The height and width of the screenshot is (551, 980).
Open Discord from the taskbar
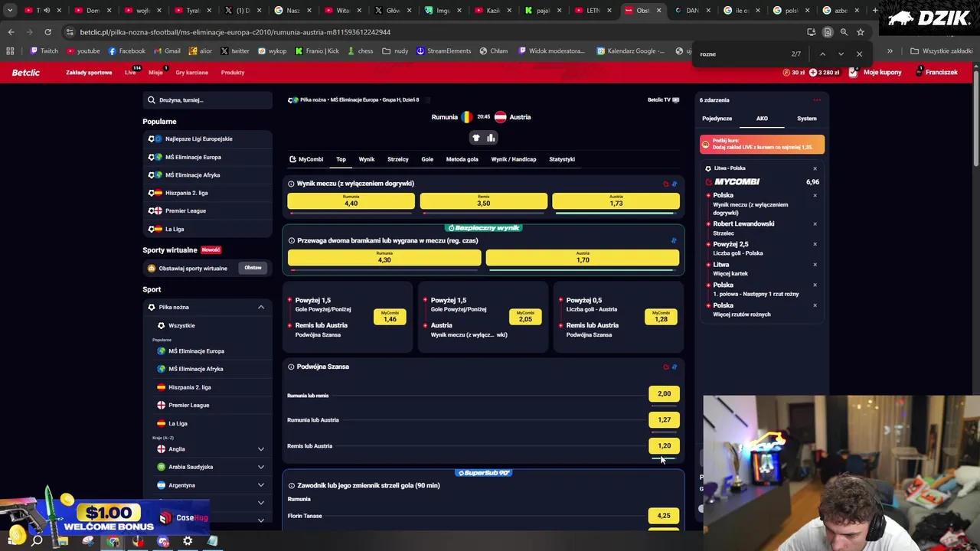point(163,541)
